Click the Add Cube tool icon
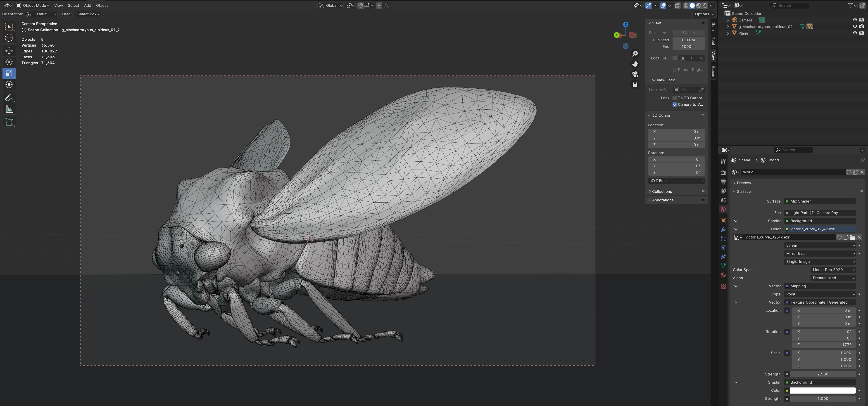 pos(9,122)
